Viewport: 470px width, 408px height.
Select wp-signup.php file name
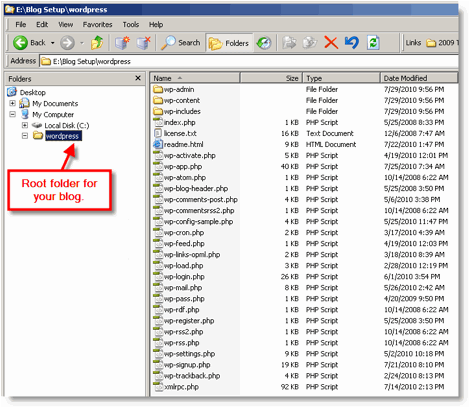[x=187, y=365]
